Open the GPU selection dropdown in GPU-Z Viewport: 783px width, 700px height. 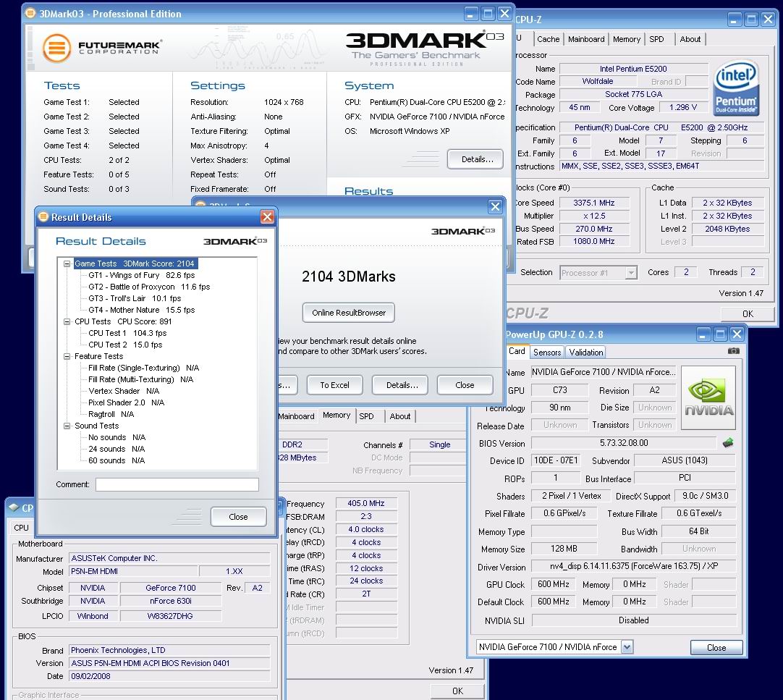coord(627,647)
